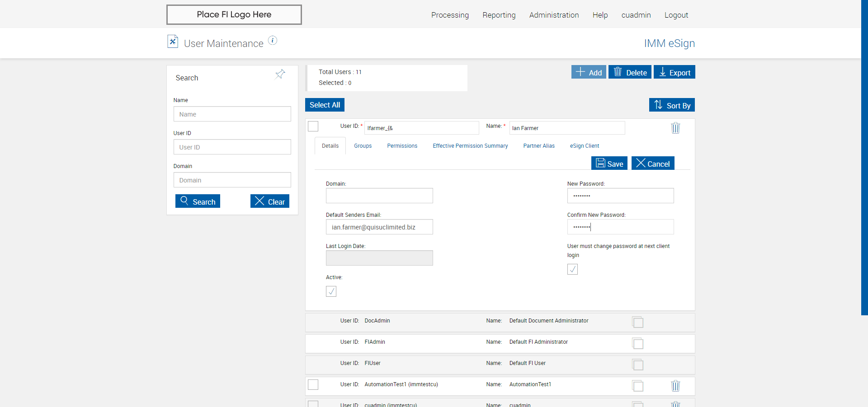The image size is (868, 407).
Task: Click copy icon for DocAdmin row
Action: point(638,322)
